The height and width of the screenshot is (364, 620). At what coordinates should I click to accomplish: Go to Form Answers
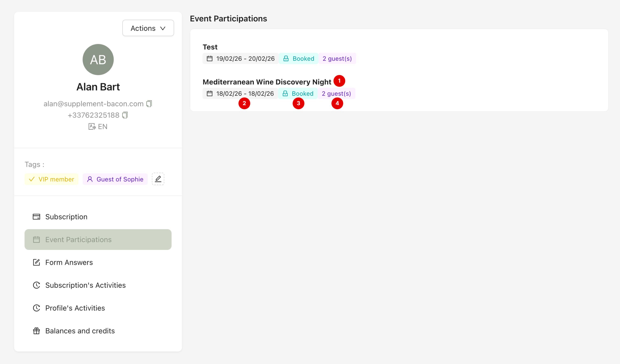[x=69, y=262]
